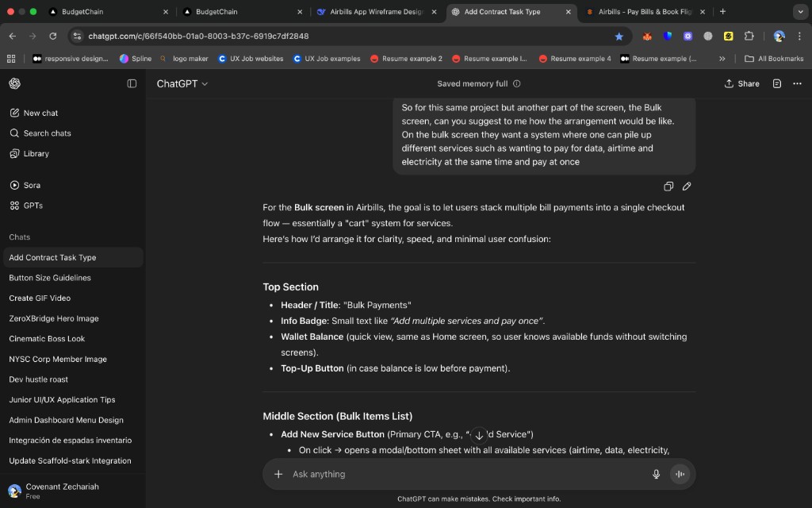The height and width of the screenshot is (508, 812).
Task: Open the tab search dropdown arrow
Action: [x=800, y=11]
